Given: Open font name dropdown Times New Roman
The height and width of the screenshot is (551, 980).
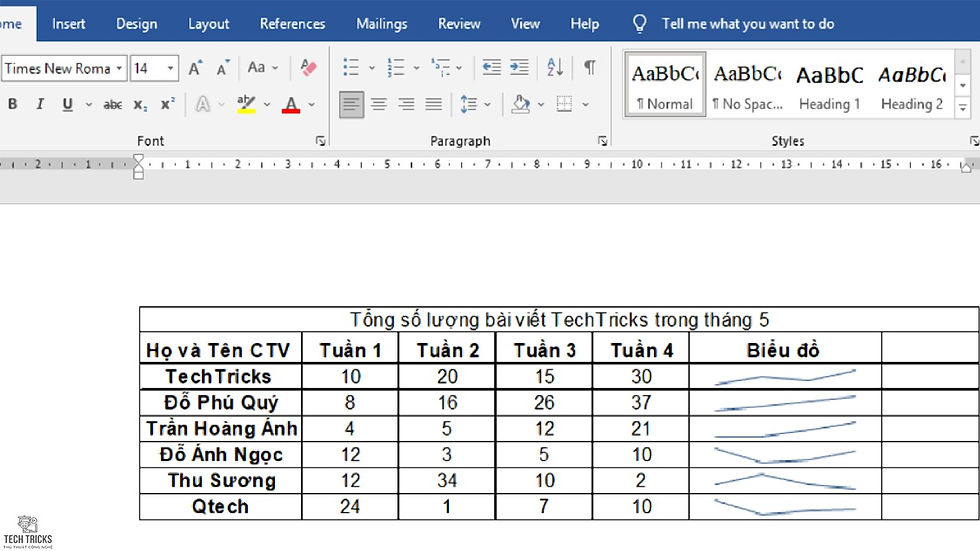Looking at the screenshot, I should click(119, 68).
